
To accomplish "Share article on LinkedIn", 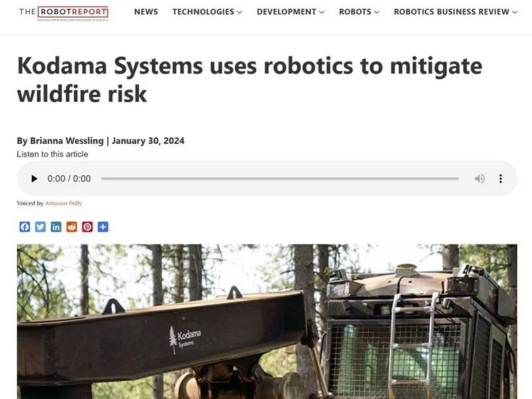I will pyautogui.click(x=56, y=227).
